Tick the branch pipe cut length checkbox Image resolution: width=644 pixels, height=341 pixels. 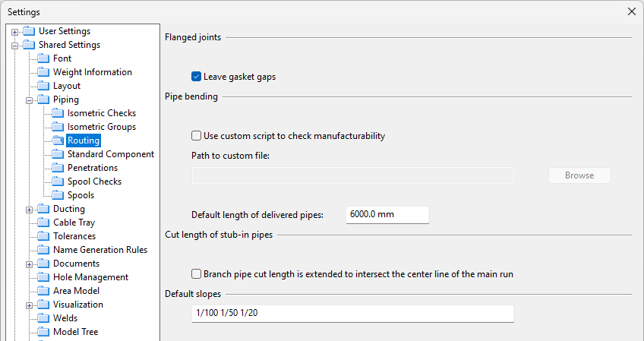[x=197, y=273]
